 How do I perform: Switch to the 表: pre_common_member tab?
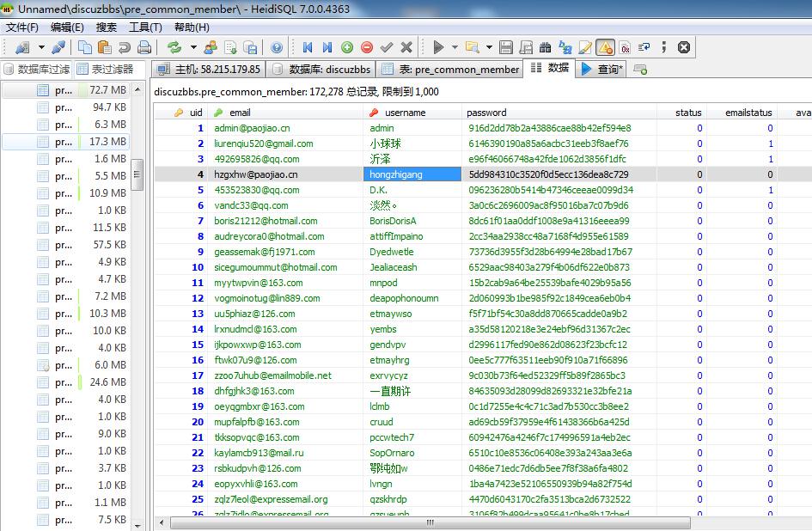(x=450, y=70)
